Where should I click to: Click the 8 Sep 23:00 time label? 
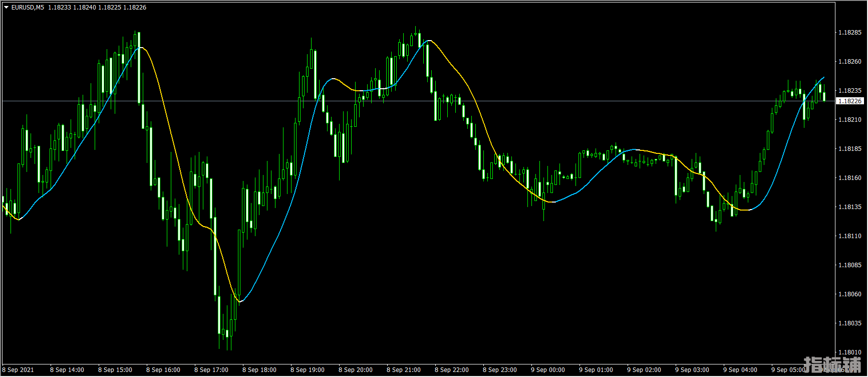(x=500, y=370)
